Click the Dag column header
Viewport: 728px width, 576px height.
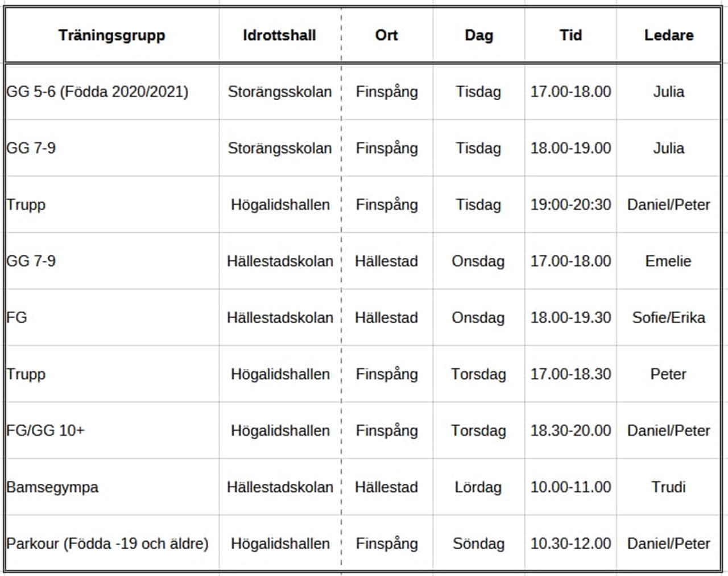tap(478, 35)
